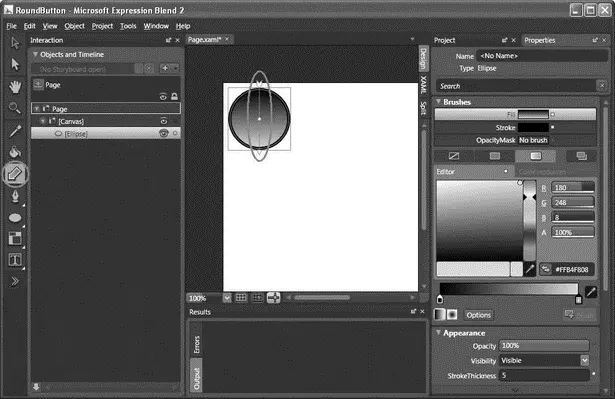The height and width of the screenshot is (399, 615).
Task: Select the Eyedropper tool in toolbox
Action: pos(15,131)
